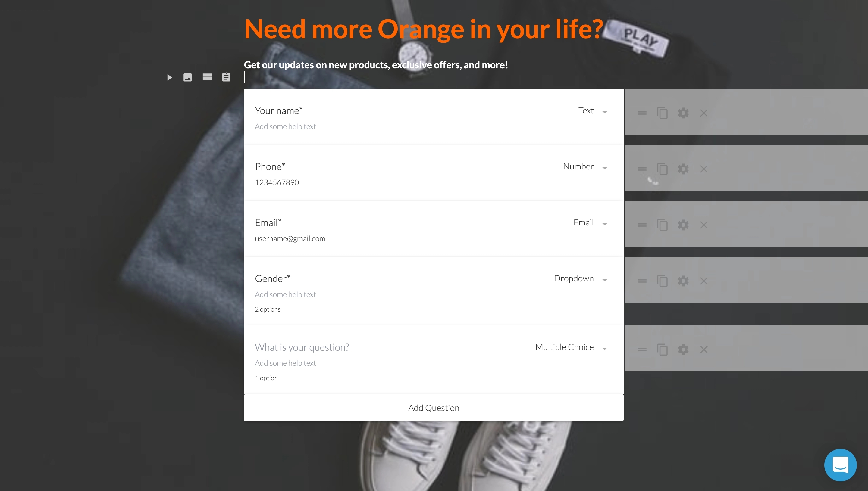Click the form clipboard insert icon
This screenshot has height=491, width=868.
coord(226,77)
